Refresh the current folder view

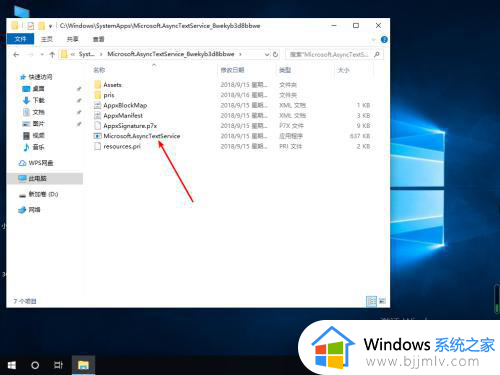click(x=275, y=54)
